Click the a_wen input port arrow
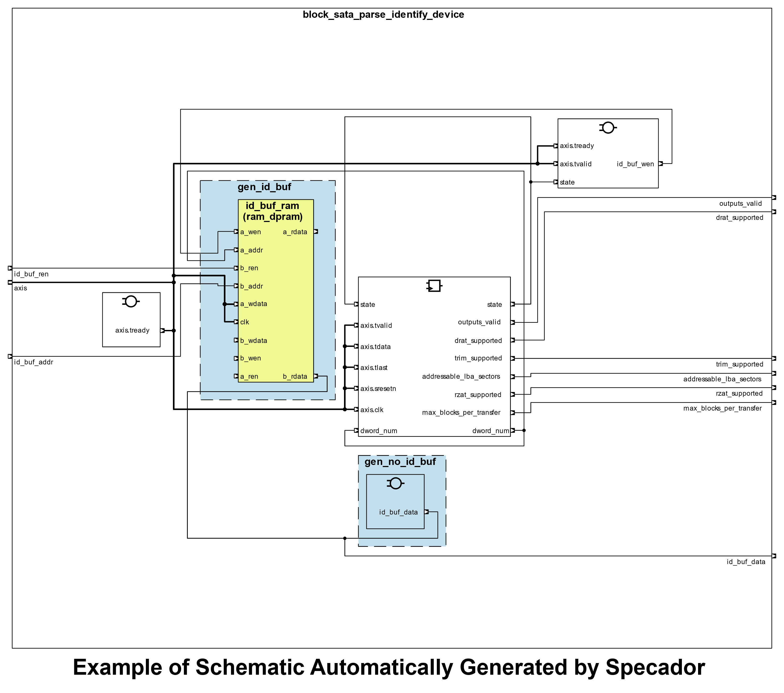The height and width of the screenshot is (693, 784). tap(236, 232)
